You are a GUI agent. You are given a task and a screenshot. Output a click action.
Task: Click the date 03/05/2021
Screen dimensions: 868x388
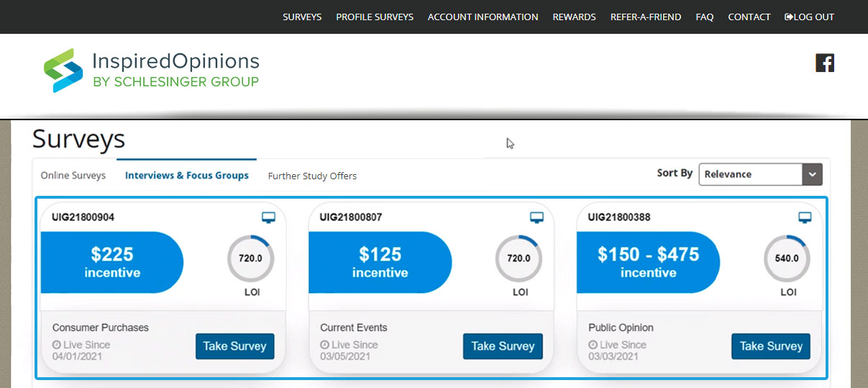346,356
